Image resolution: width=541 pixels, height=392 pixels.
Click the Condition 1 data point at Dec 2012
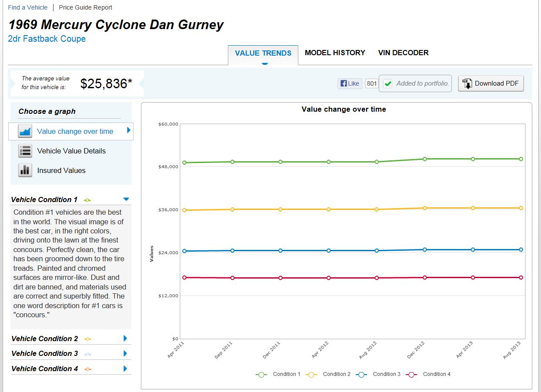pos(424,159)
